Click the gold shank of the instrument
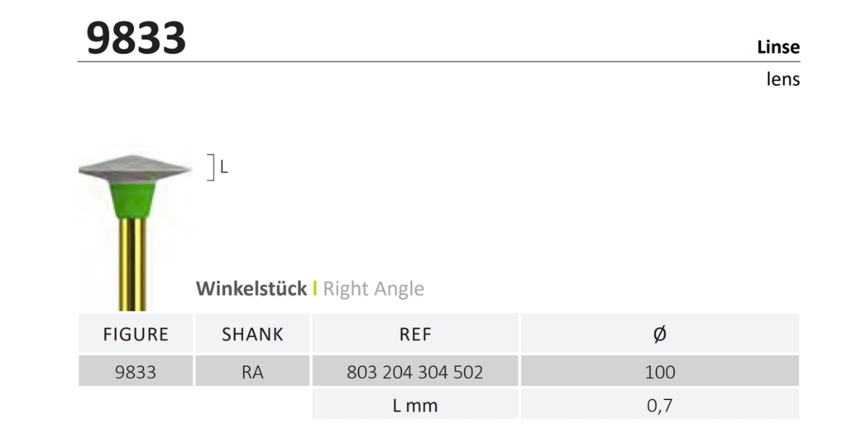 pos(133,260)
